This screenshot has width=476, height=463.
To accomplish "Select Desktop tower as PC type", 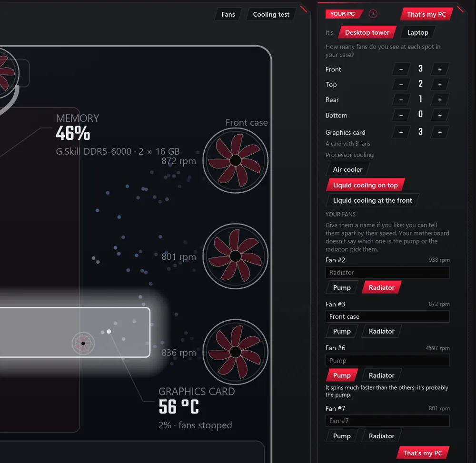I will pyautogui.click(x=367, y=32).
